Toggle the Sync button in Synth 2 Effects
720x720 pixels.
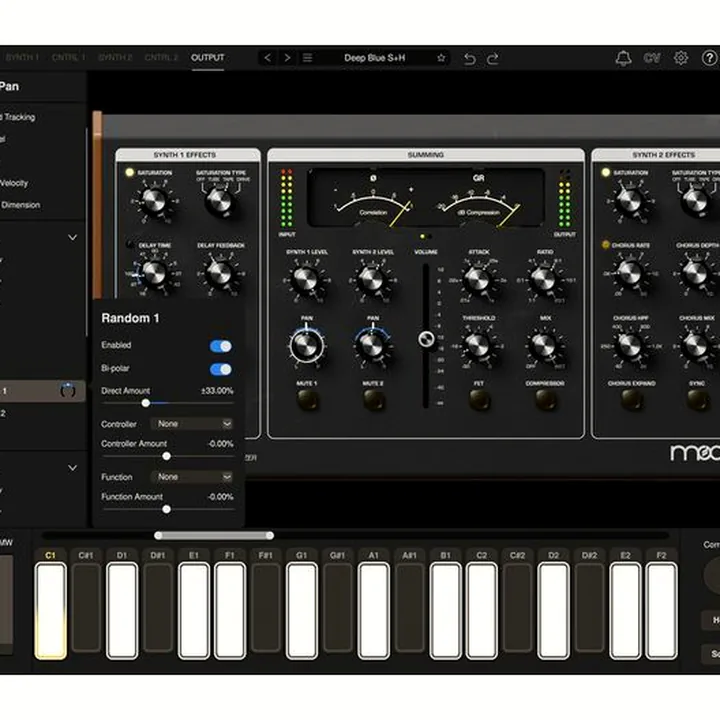(697, 399)
